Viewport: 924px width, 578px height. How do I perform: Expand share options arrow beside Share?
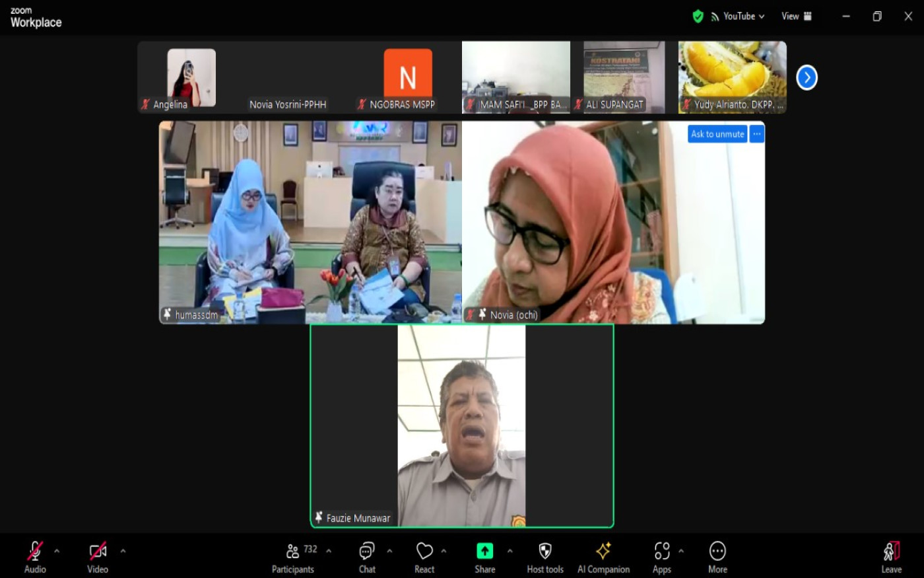tap(510, 551)
